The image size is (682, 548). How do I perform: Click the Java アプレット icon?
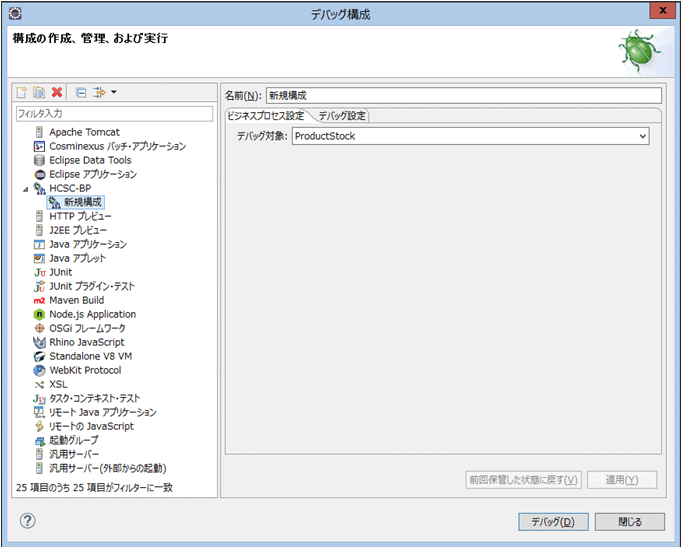pyautogui.click(x=40, y=258)
